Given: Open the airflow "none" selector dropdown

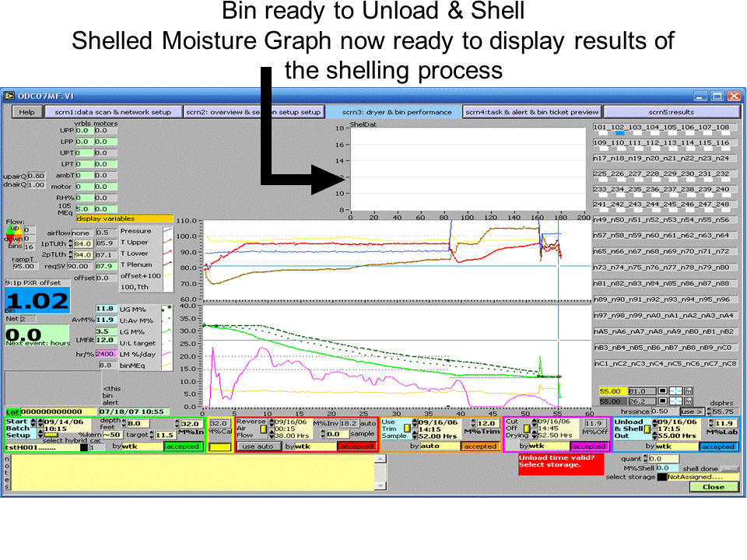Looking at the screenshot, I should click(x=83, y=233).
